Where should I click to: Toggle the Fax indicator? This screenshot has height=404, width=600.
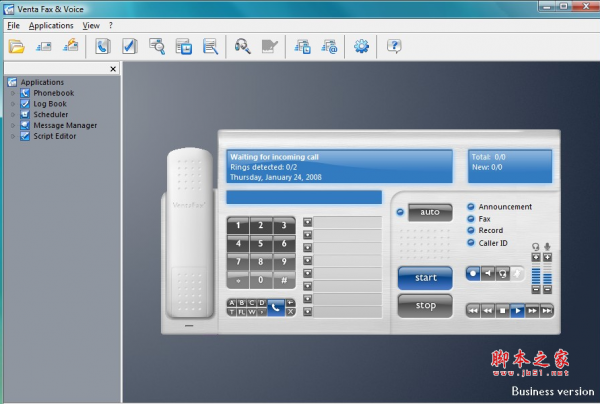coord(471,219)
